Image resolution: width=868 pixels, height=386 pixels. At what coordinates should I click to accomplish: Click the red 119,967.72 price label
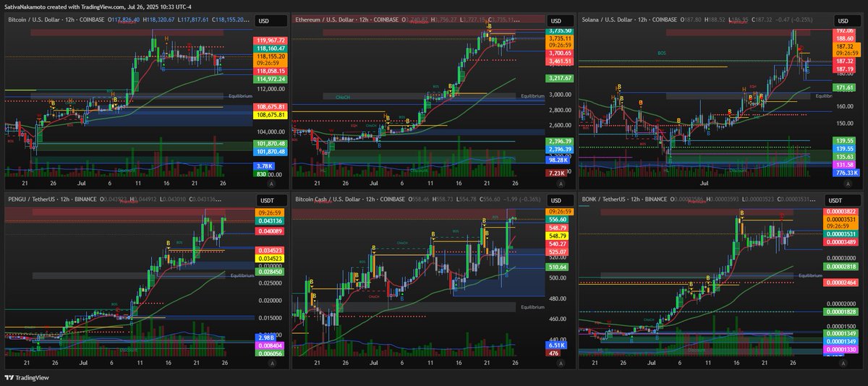coord(271,40)
